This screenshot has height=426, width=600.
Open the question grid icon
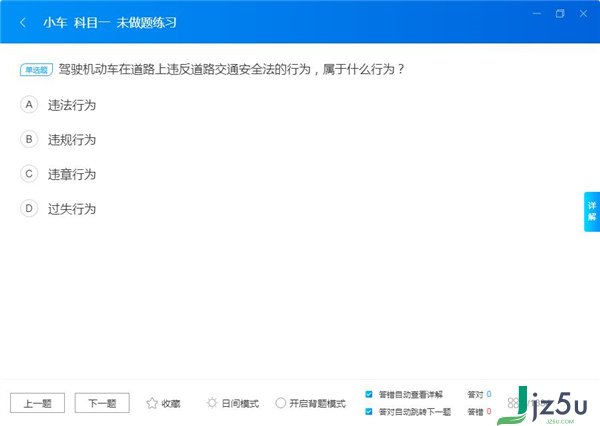click(513, 403)
